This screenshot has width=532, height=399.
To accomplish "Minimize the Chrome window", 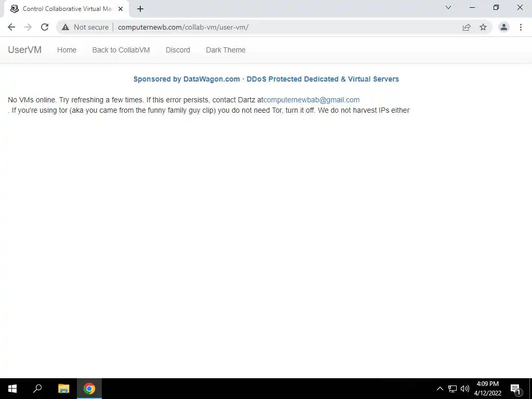I will [472, 7].
